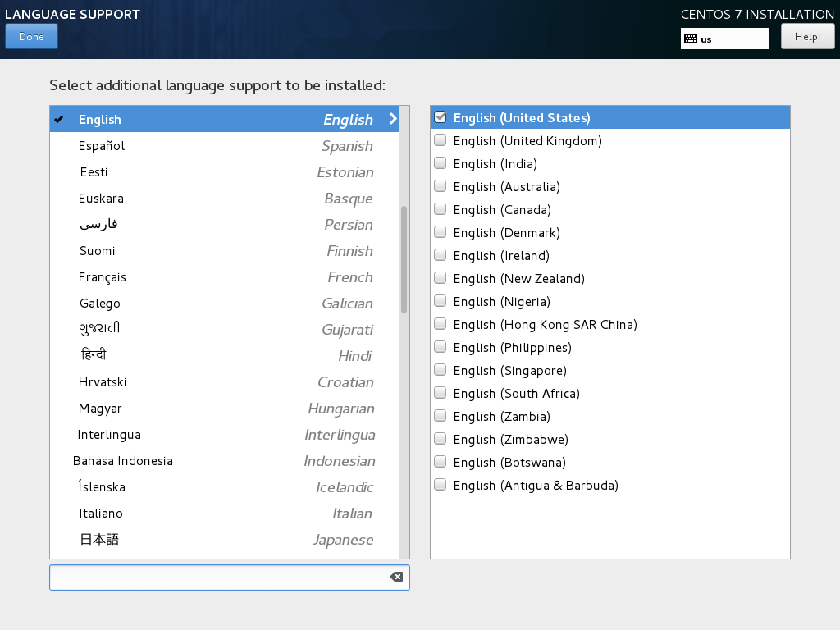Enable English (Hong Kong SAR China)
The image size is (840, 630).
click(440, 323)
